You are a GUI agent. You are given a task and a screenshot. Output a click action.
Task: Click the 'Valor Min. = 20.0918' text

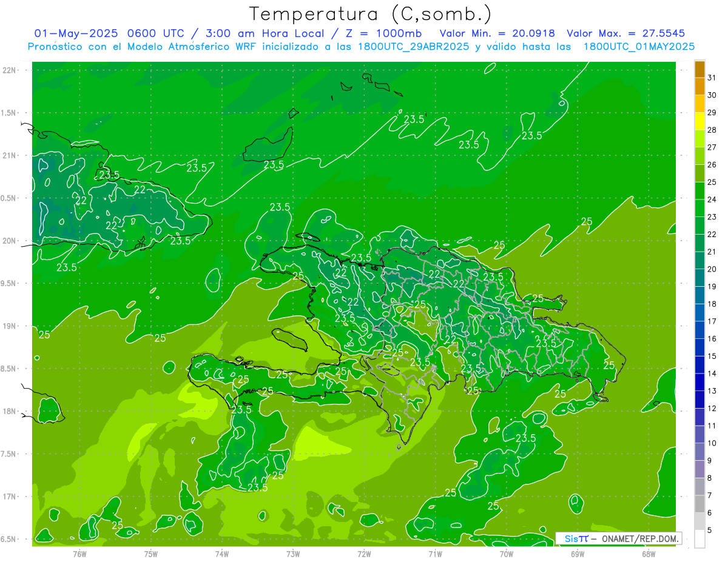498,33
